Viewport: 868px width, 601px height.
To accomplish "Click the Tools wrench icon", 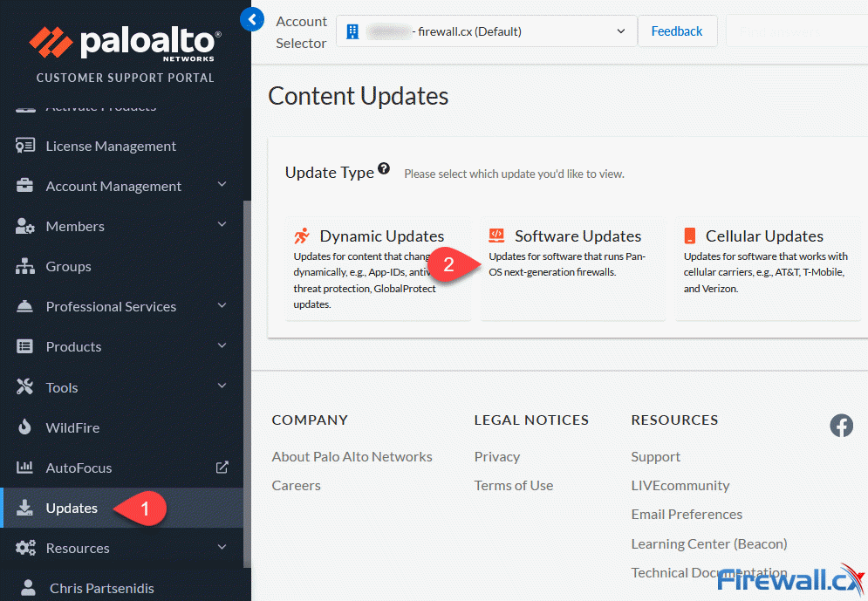I will coord(25,386).
